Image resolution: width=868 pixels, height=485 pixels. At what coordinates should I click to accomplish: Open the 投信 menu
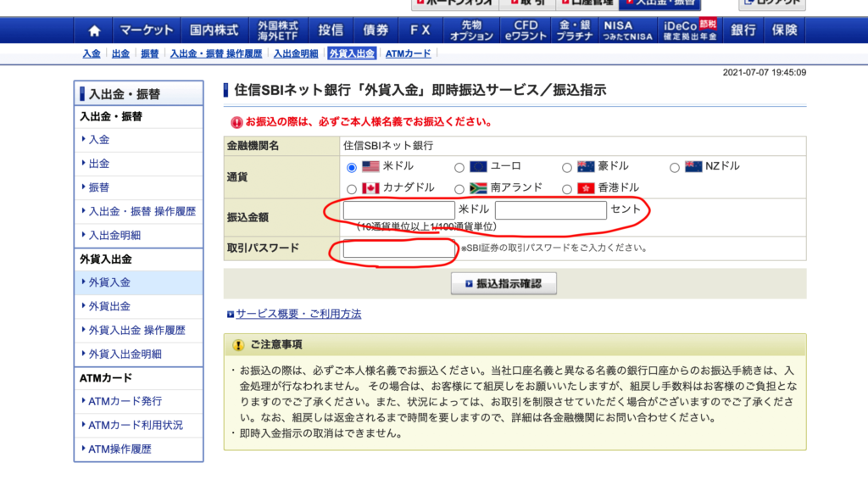[x=331, y=31]
